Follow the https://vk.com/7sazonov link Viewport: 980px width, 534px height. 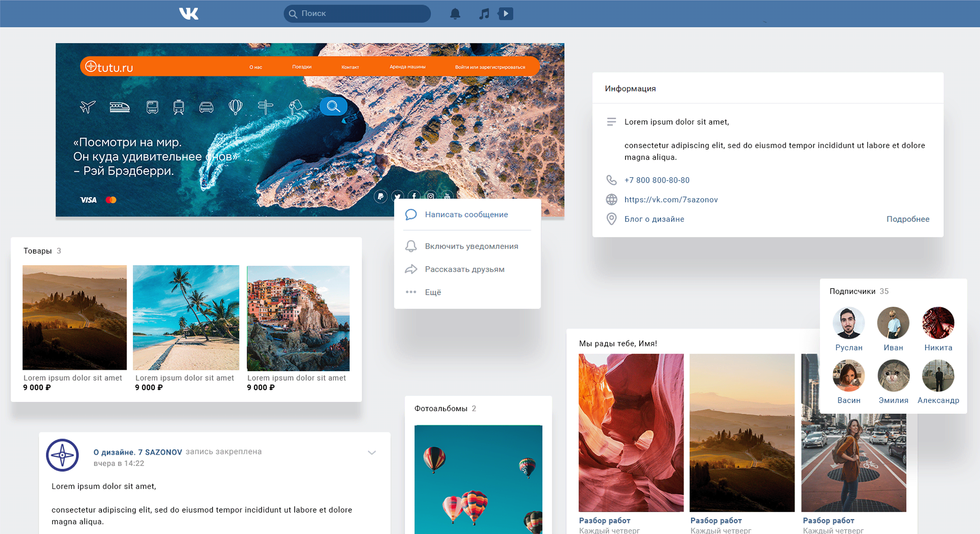[x=671, y=200]
